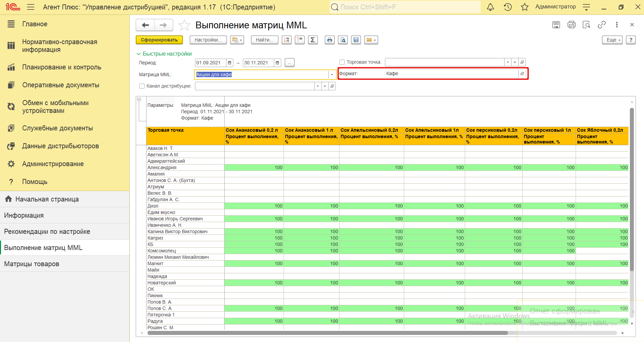Open Нормативно-справочная информация section

pos(60,46)
